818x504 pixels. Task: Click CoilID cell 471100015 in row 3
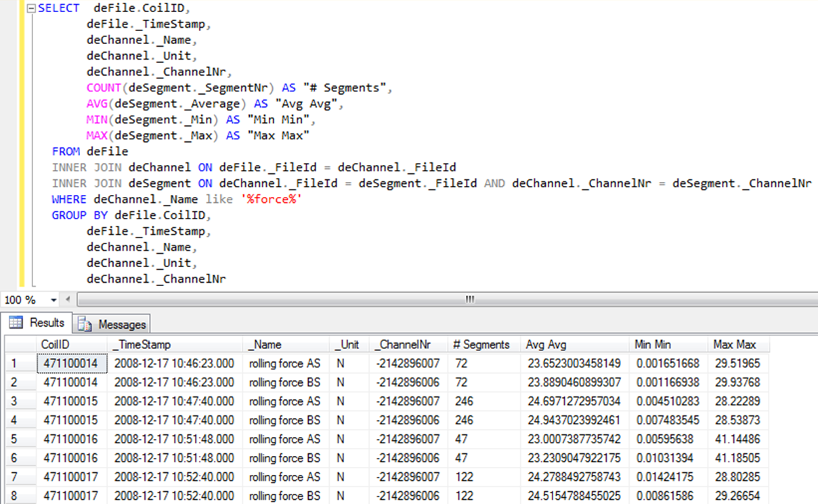71,401
